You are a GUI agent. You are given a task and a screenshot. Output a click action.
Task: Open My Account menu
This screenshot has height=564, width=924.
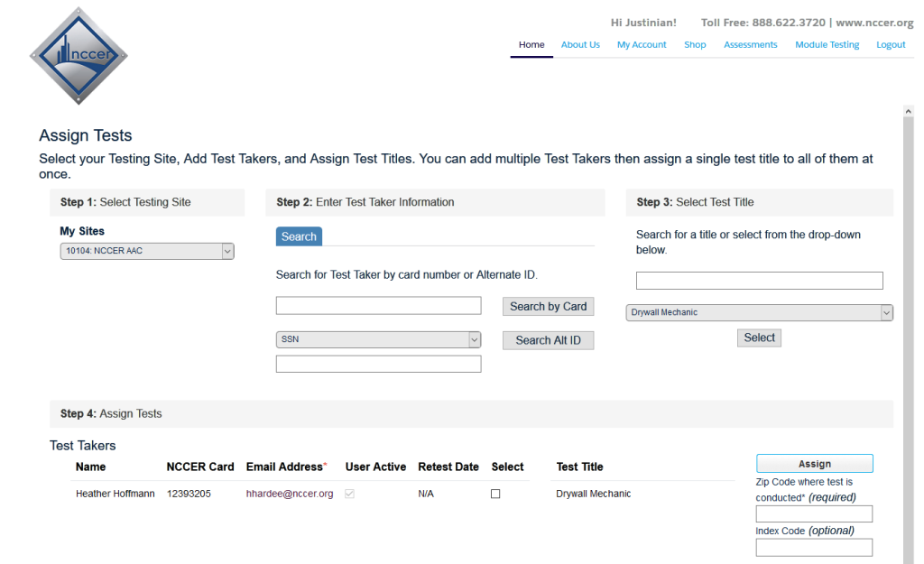click(642, 45)
